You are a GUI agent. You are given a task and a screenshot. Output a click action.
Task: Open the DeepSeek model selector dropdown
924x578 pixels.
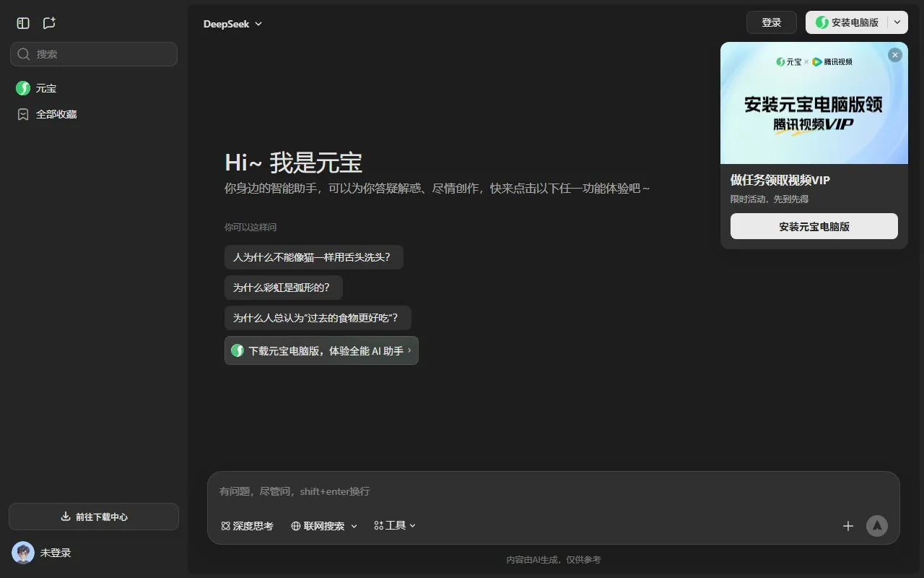tap(232, 23)
